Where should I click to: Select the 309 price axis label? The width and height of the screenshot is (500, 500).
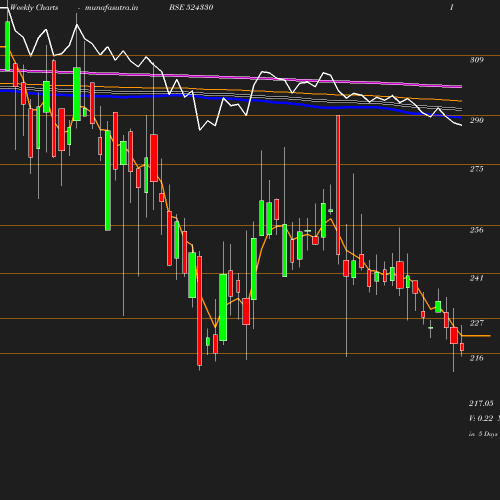[x=476, y=60]
